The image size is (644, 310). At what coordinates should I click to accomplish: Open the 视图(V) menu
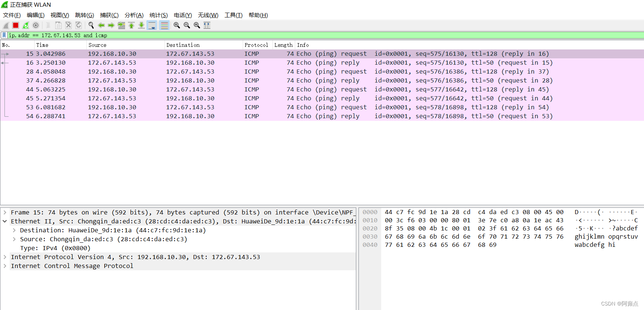[x=60, y=15]
